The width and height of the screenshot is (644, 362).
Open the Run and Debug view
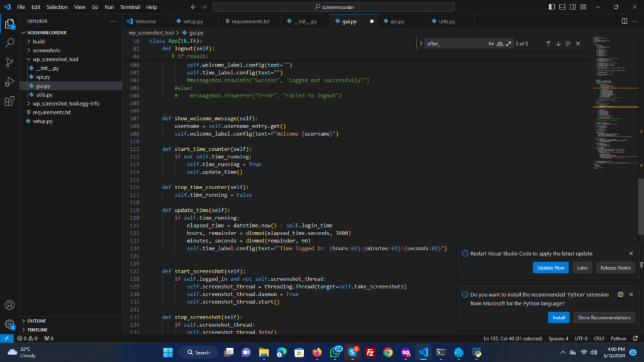tap(9, 82)
